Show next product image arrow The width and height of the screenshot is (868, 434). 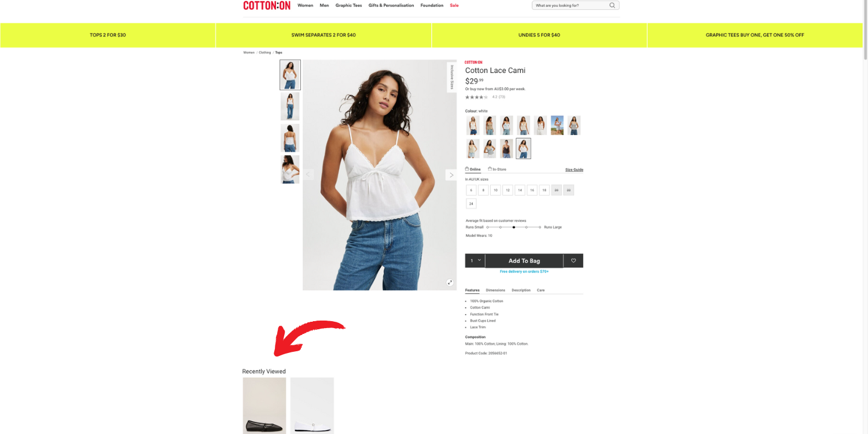[451, 175]
